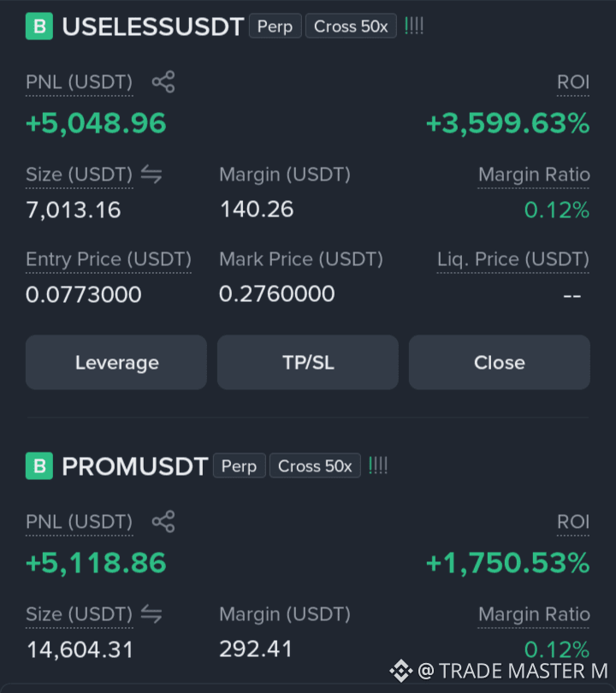Tap the green B badge beside PROMUSDT
Screen dimensions: 616x693
point(39,465)
